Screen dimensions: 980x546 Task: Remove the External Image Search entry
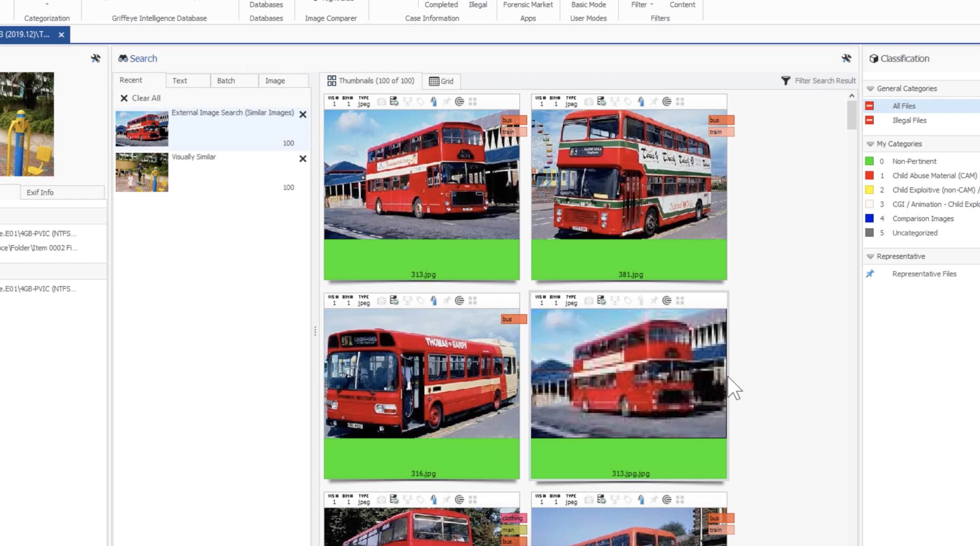[303, 115]
